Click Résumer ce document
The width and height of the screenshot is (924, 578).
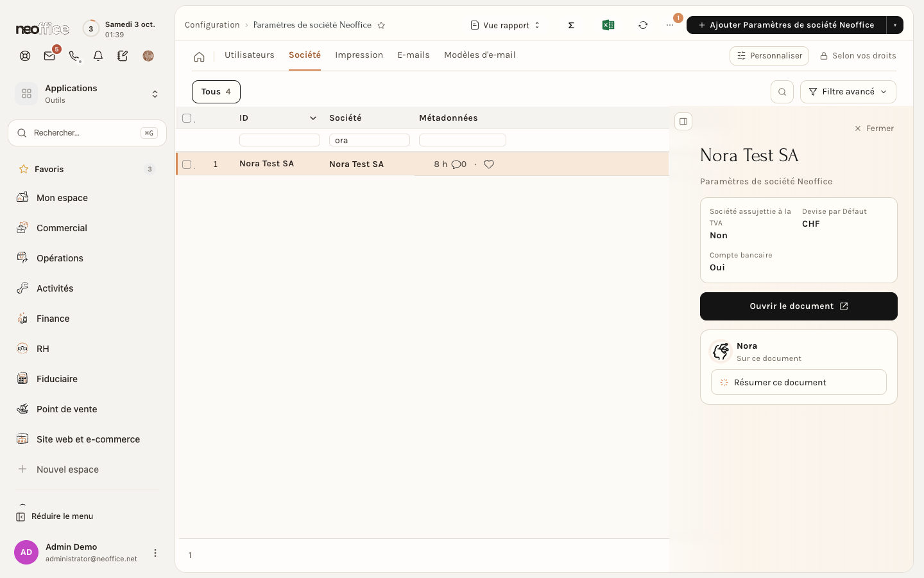(x=799, y=382)
